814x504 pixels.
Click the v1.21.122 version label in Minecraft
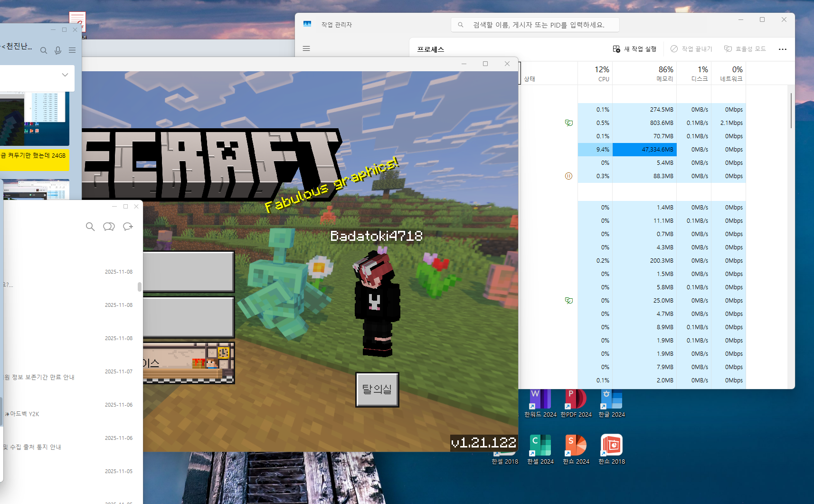pos(483,443)
